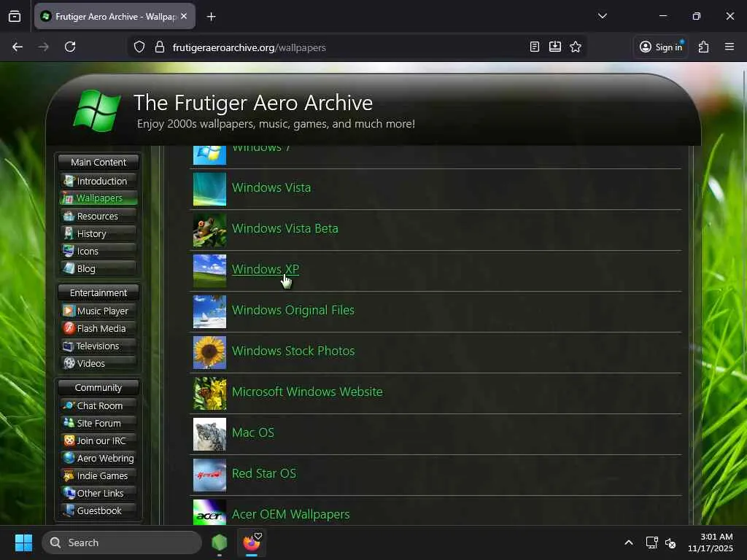Click the shield tracking protection icon
This screenshot has width=747, height=560.
coord(139,47)
